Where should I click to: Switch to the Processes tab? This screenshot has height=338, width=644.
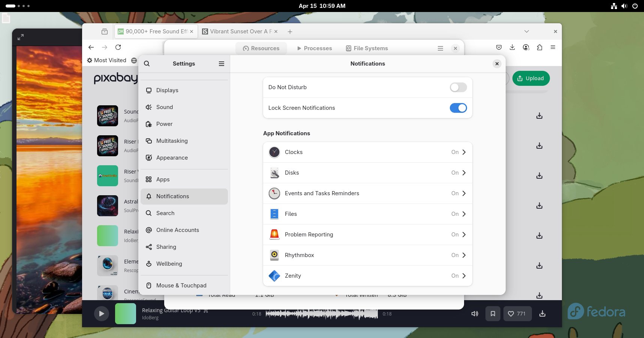[x=314, y=48]
